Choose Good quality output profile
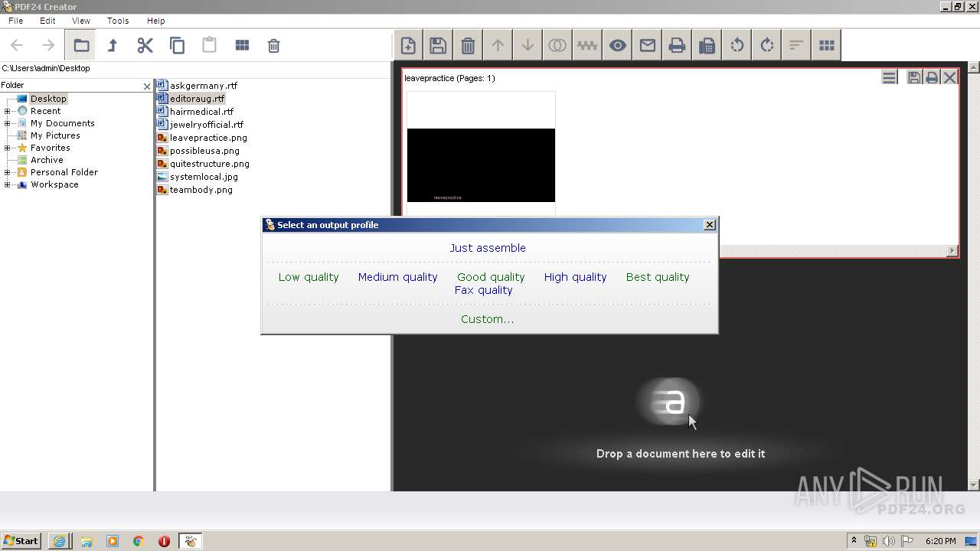The width and height of the screenshot is (980, 551). point(491,277)
